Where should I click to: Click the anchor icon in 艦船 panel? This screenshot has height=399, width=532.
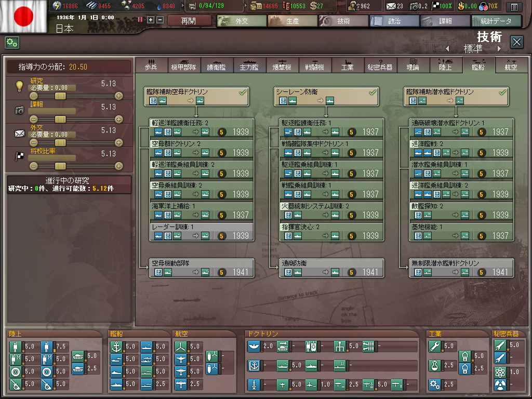click(x=116, y=347)
